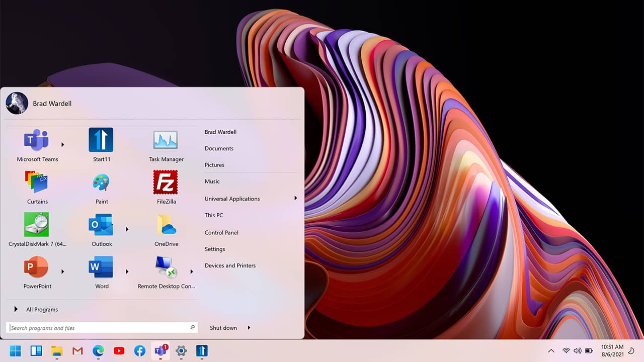Open Settings gear on the taskbar

click(181, 351)
